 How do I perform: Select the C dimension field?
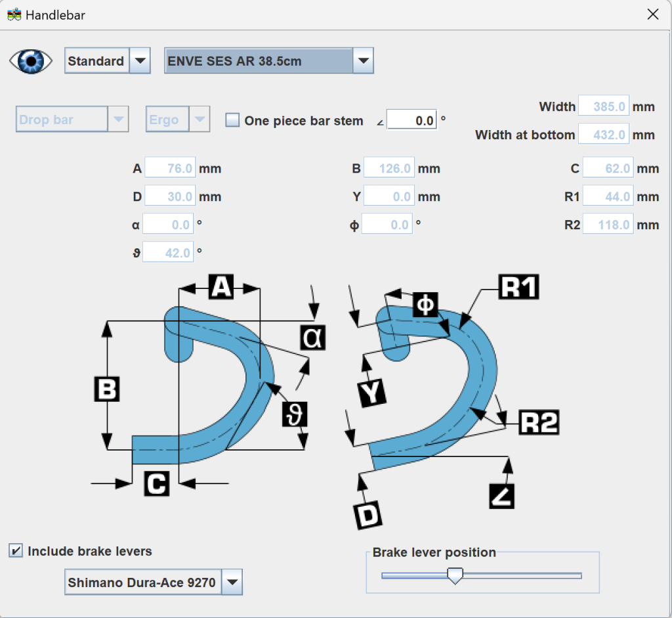[608, 167]
